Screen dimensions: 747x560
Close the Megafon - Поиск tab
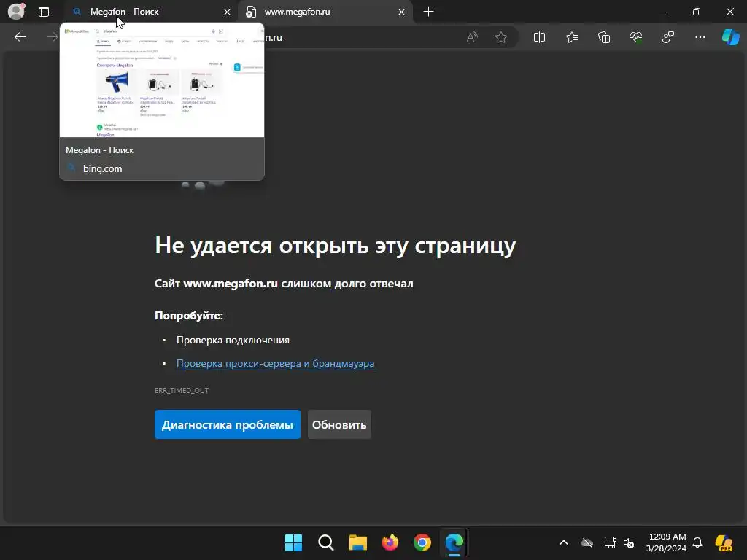coord(228,12)
